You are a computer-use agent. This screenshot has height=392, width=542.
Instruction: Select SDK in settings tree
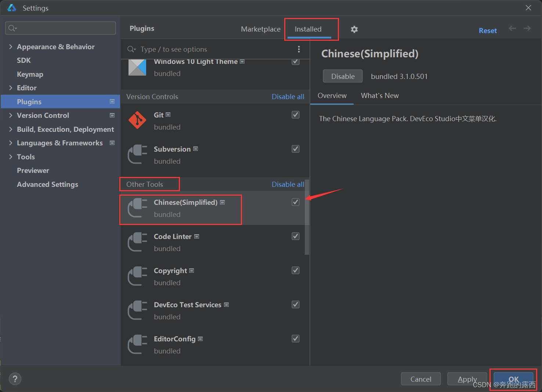(x=24, y=60)
